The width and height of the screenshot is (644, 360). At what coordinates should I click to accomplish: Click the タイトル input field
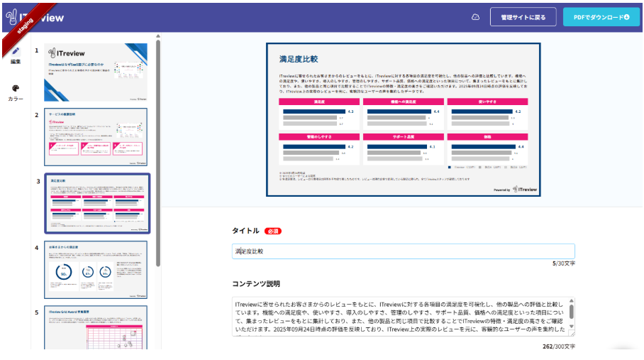point(404,251)
